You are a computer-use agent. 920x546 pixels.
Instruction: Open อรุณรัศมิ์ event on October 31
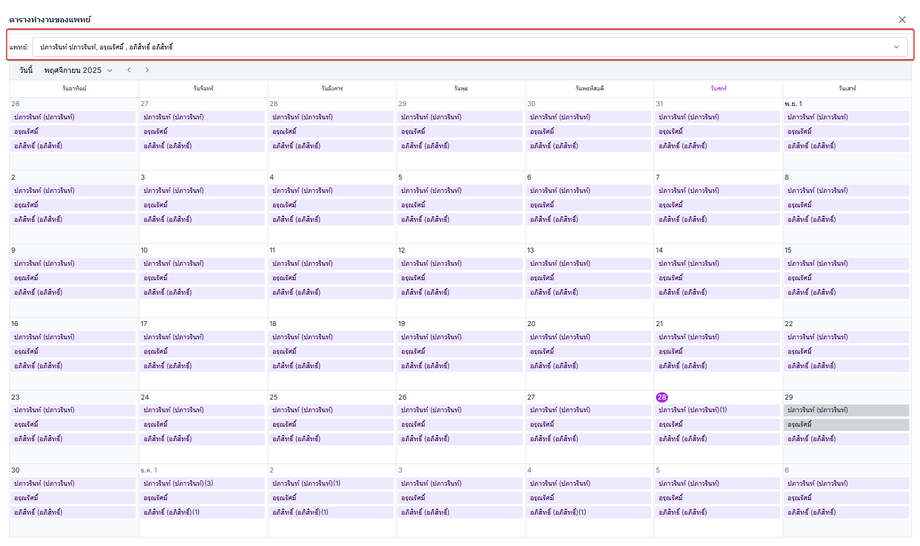718,131
